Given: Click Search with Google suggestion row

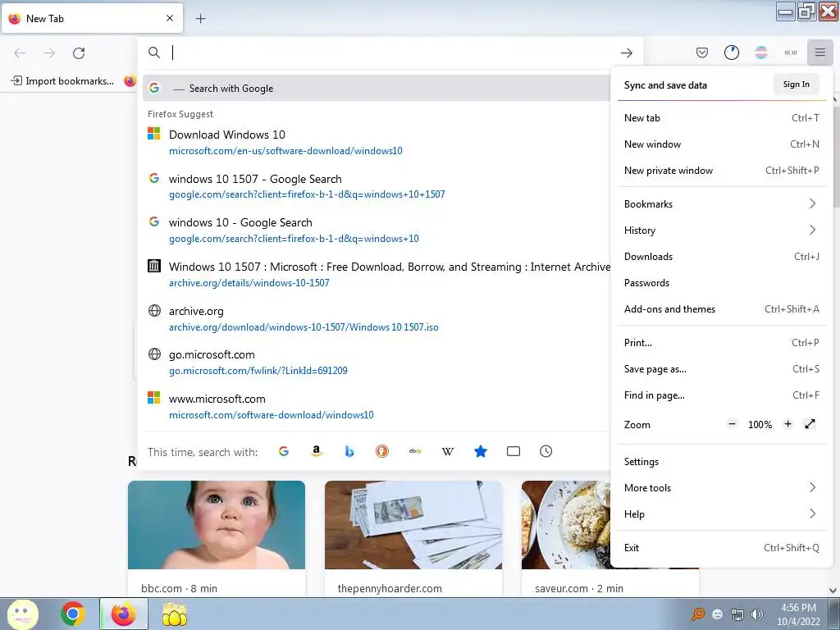Looking at the screenshot, I should [x=377, y=89].
